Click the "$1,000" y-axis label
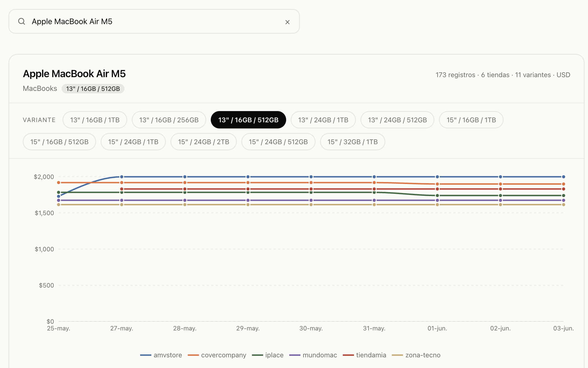 pyautogui.click(x=44, y=249)
